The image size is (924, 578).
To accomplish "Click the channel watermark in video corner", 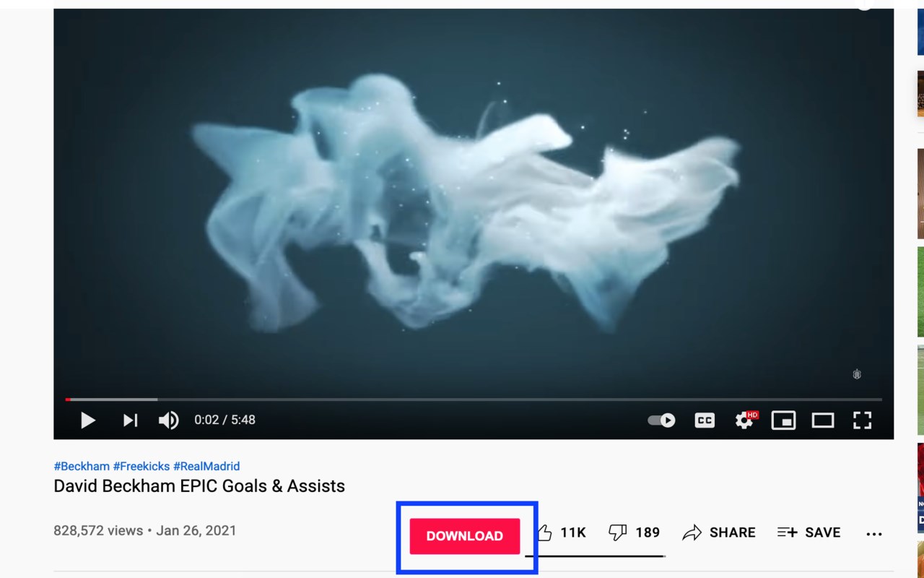I will 857,374.
